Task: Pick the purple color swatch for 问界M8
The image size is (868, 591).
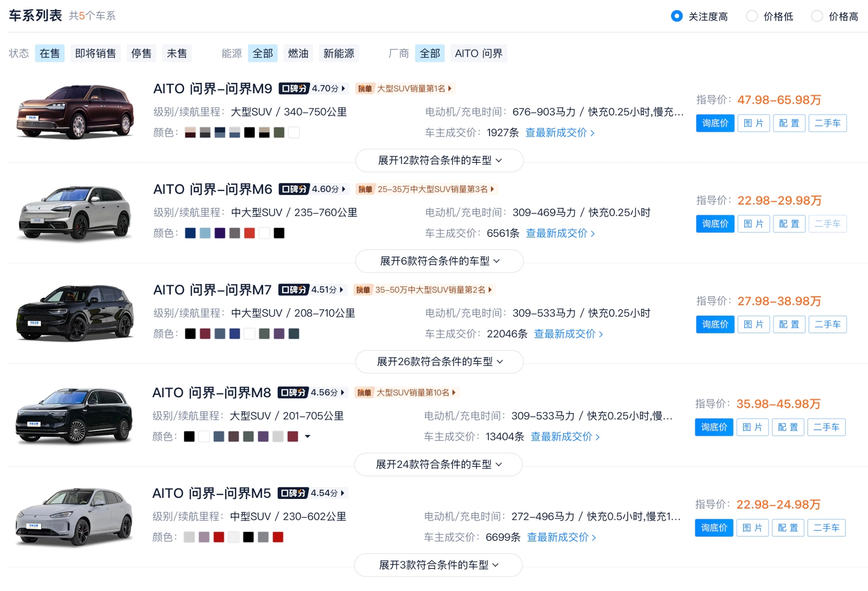Action: coord(263,437)
